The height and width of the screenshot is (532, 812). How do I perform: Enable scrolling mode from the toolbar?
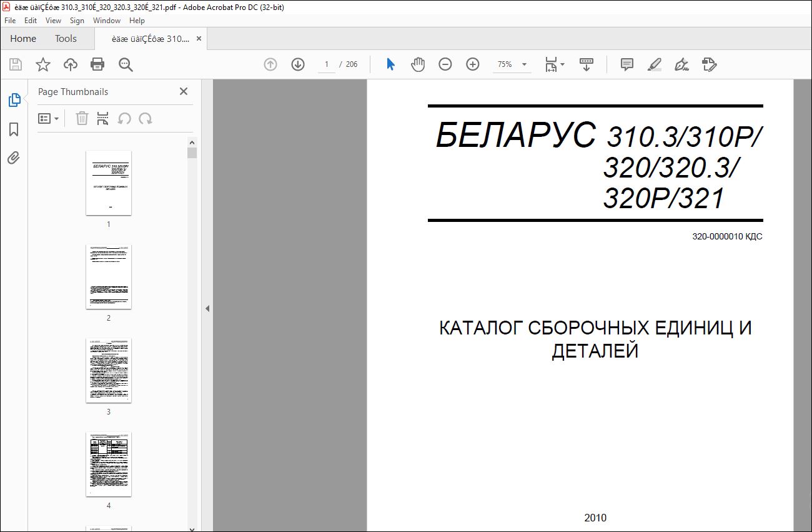point(587,64)
